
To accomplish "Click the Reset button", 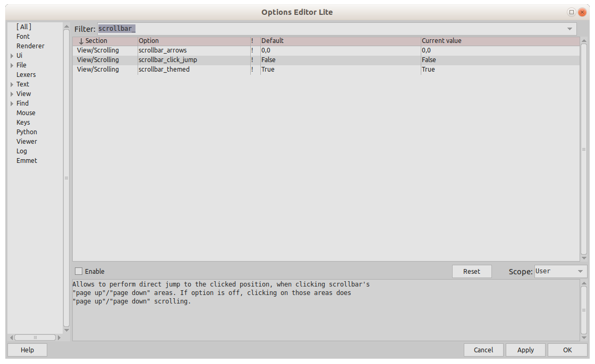I will tap(472, 272).
